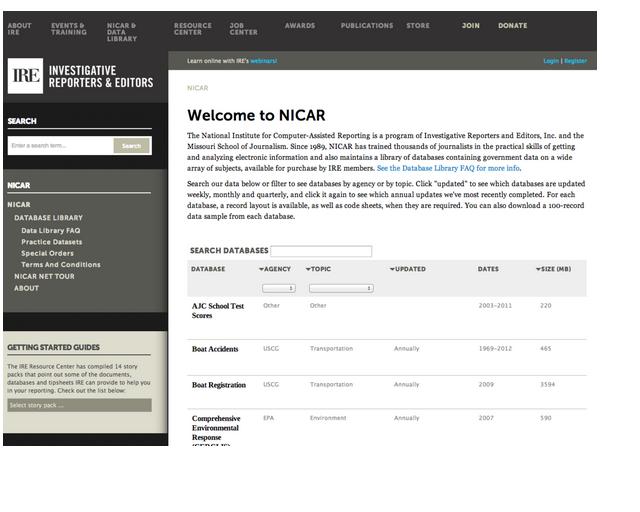Click the 2001-2011 dates cell
640x512 pixels.
click(495, 305)
